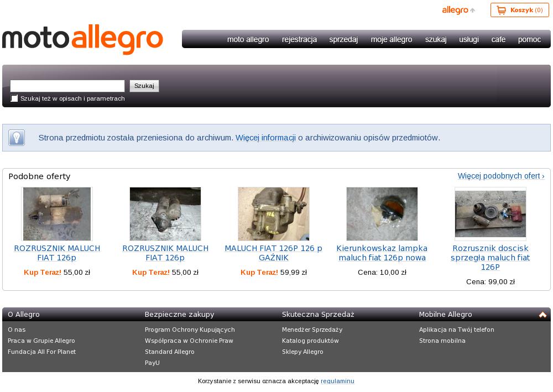Open the Koszyk shopping cart
The height and width of the screenshot is (392, 553).
(x=519, y=10)
